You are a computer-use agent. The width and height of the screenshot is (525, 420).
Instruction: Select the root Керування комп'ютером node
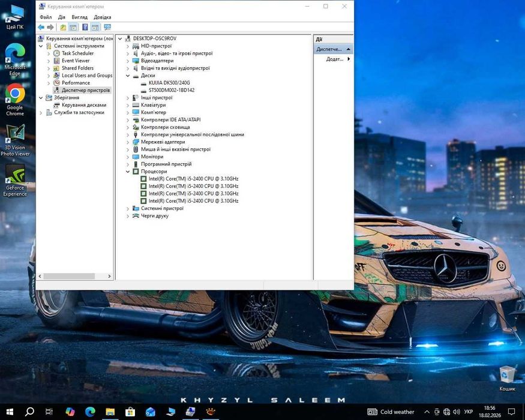click(x=79, y=38)
